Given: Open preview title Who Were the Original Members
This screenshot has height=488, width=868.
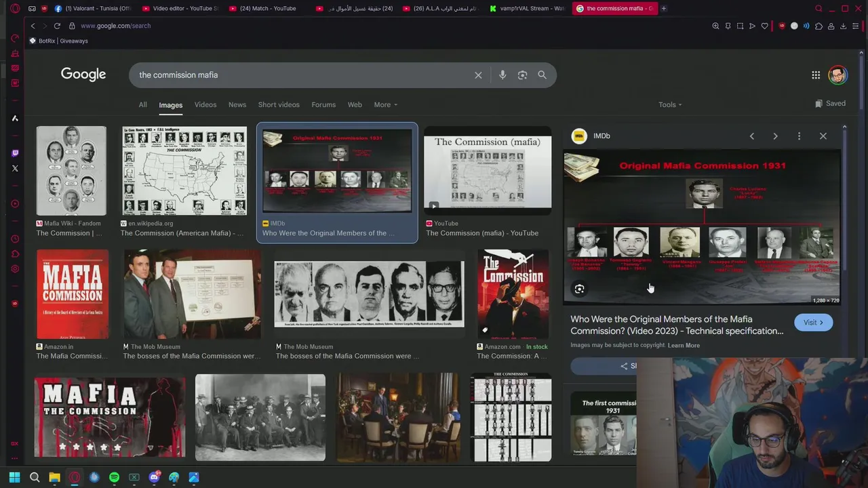Looking at the screenshot, I should [x=677, y=325].
